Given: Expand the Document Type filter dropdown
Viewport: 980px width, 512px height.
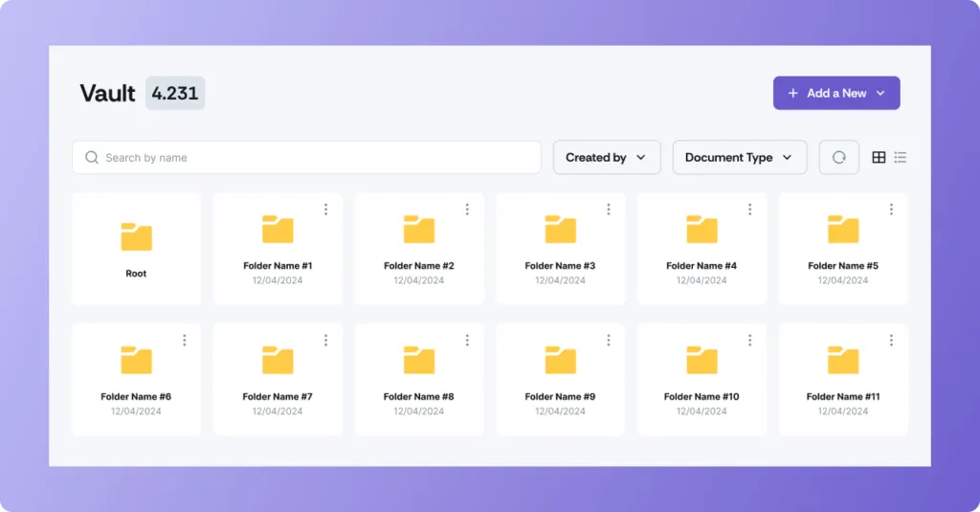Looking at the screenshot, I should 740,158.
